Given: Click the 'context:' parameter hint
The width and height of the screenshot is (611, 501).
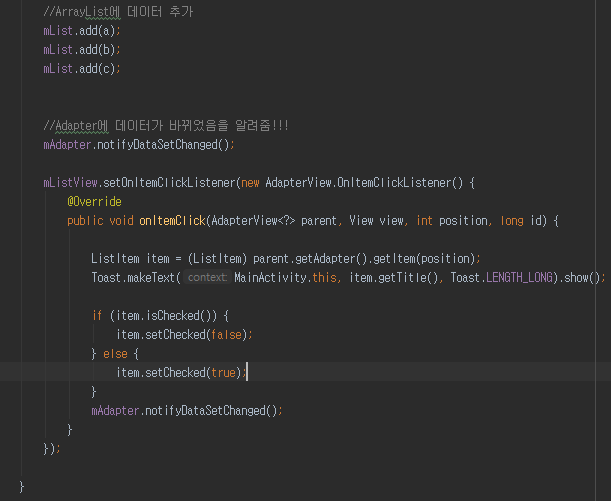Looking at the screenshot, I should [207, 277].
